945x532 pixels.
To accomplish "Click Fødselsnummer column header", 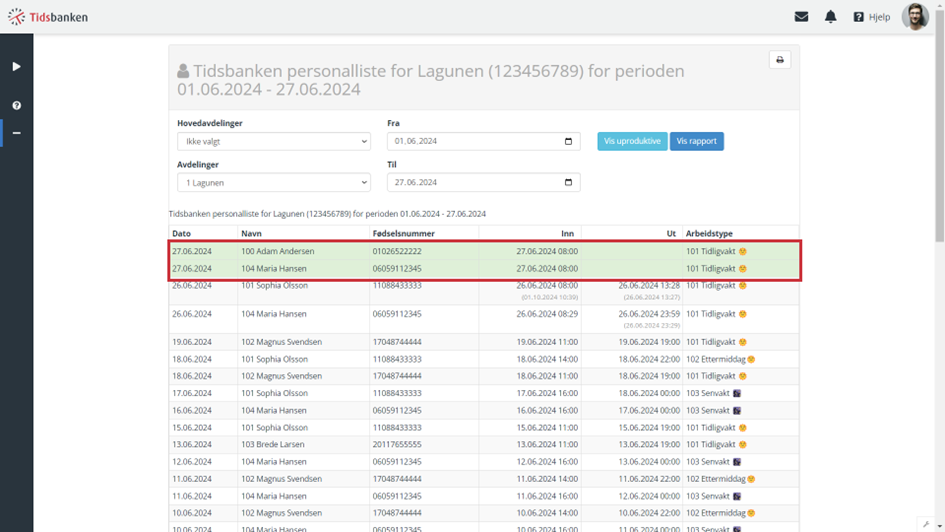I will [x=403, y=234].
